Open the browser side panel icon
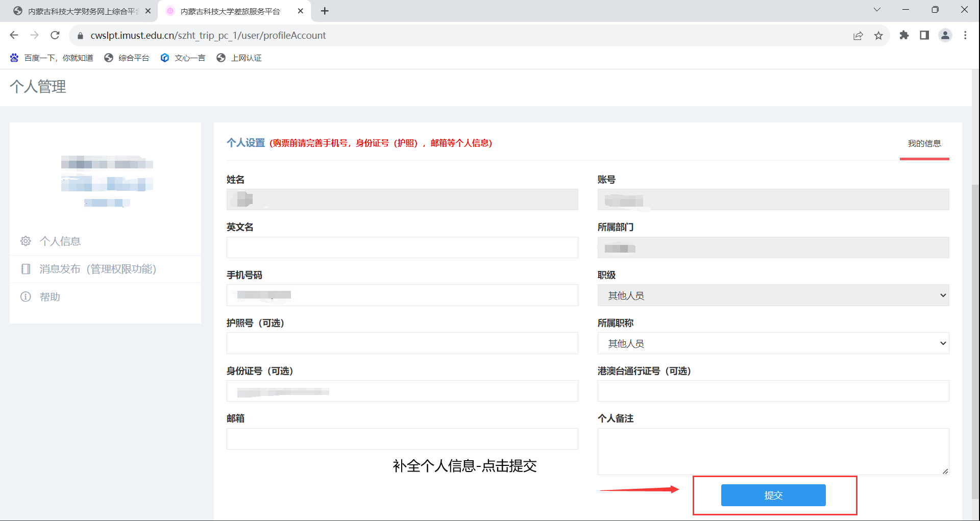Viewport: 980px width, 521px height. pos(924,35)
